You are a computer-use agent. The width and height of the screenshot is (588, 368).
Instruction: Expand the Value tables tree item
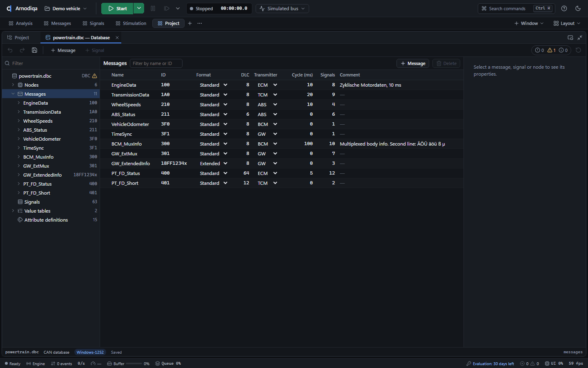pyautogui.click(x=13, y=211)
